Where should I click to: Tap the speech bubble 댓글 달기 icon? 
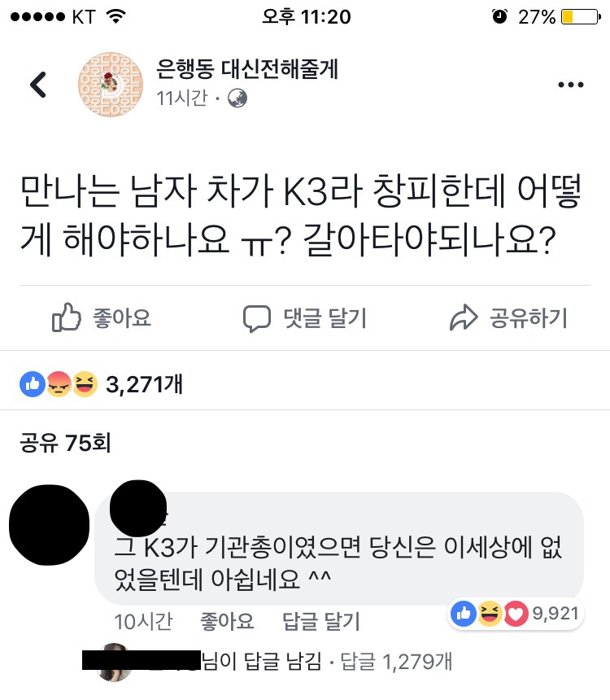pos(256,318)
